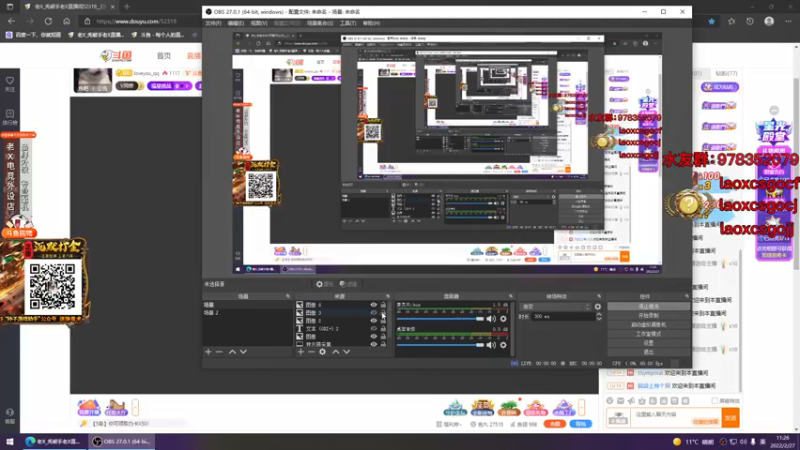Add a new source with plus icon
Image resolution: width=800 pixels, height=450 pixels.
(x=301, y=352)
